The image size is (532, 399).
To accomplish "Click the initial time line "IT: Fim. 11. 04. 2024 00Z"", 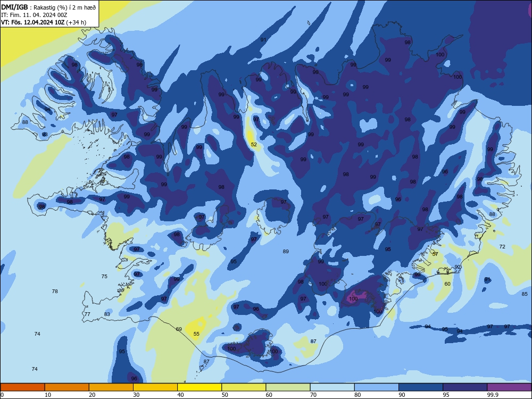I will [x=34, y=15].
